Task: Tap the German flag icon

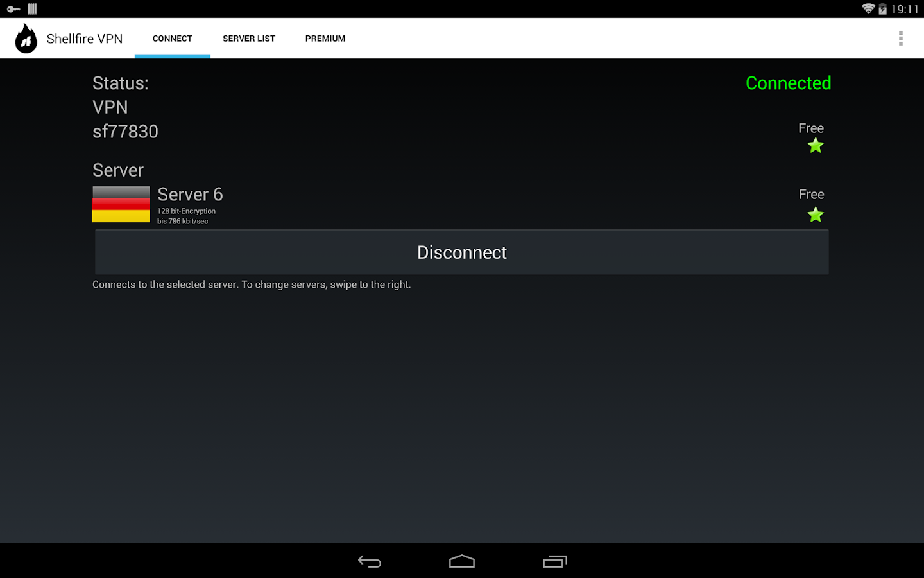Action: (121, 204)
